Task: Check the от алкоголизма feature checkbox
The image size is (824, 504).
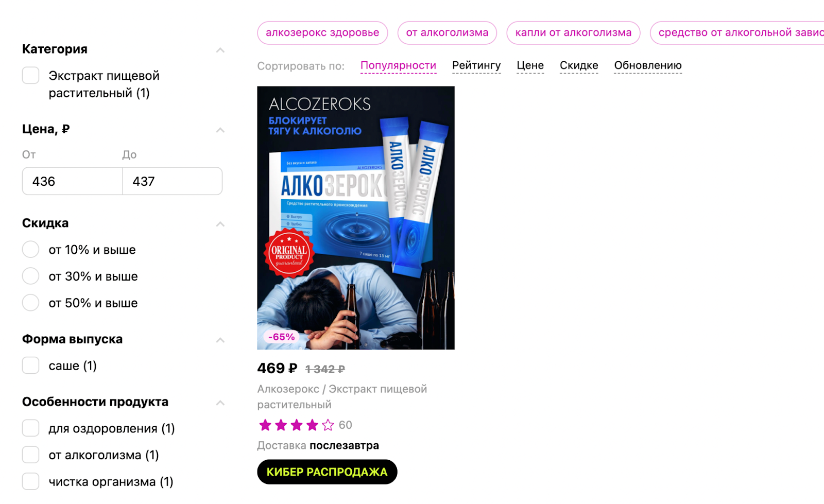Action: point(30,455)
